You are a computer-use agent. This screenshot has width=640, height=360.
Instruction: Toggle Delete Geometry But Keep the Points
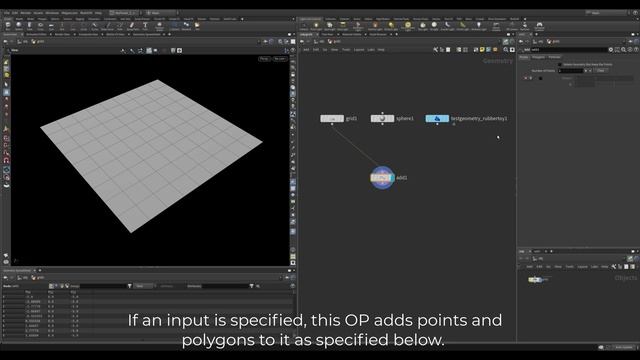(x=560, y=64)
